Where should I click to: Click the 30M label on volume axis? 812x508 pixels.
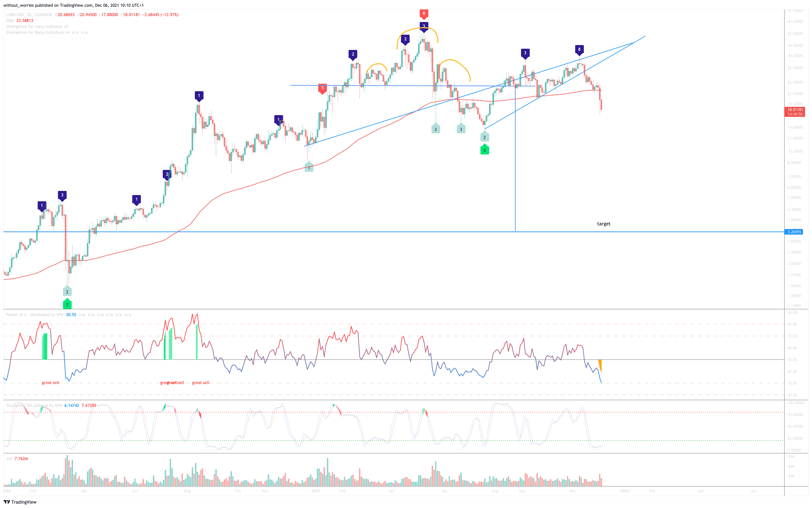(791, 456)
